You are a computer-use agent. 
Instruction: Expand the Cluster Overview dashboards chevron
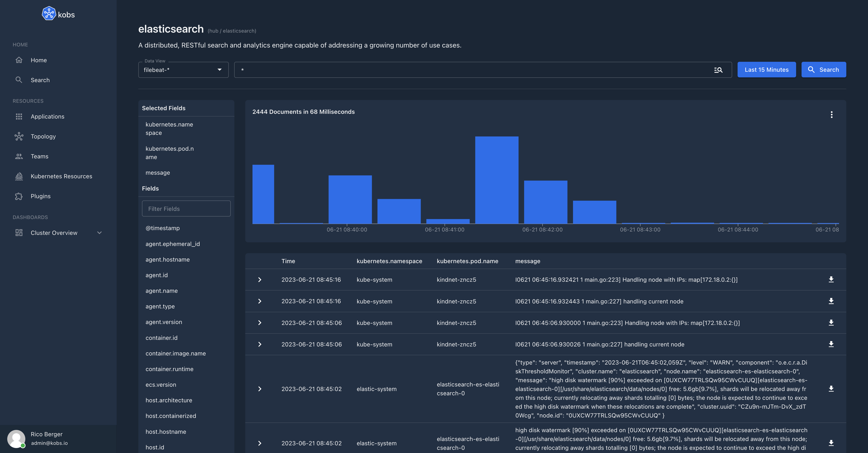point(99,233)
